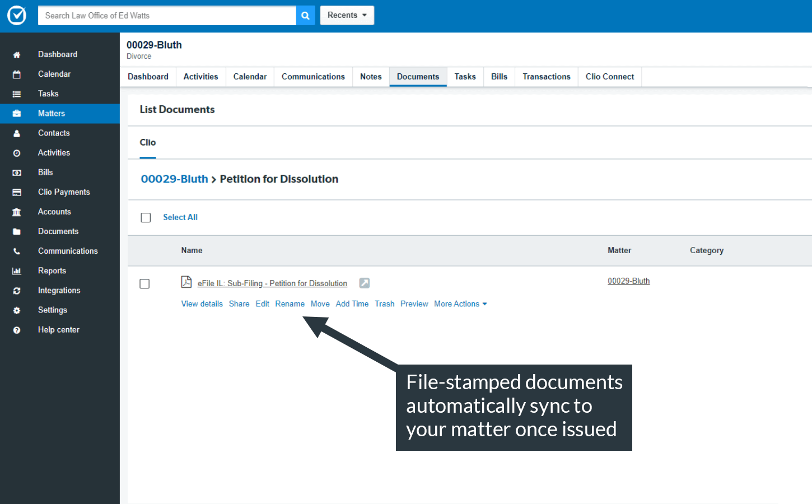Open the Calendar icon in sidebar

click(17, 74)
